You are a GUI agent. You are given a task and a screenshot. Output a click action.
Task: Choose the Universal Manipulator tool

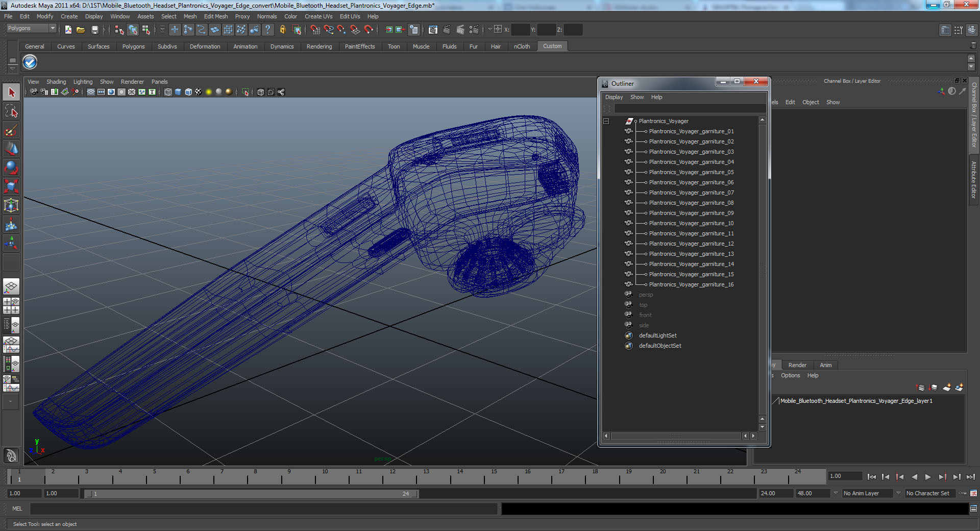coord(11,205)
